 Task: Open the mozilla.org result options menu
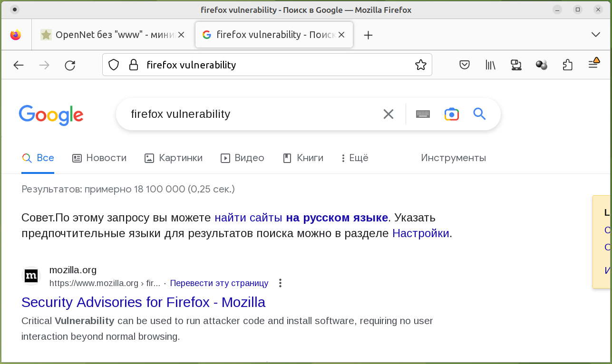(280, 283)
